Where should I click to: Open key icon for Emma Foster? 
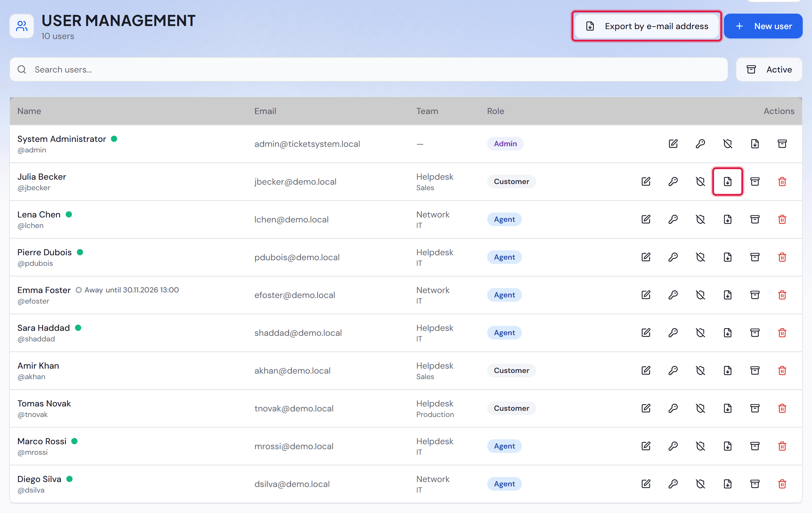click(x=673, y=295)
